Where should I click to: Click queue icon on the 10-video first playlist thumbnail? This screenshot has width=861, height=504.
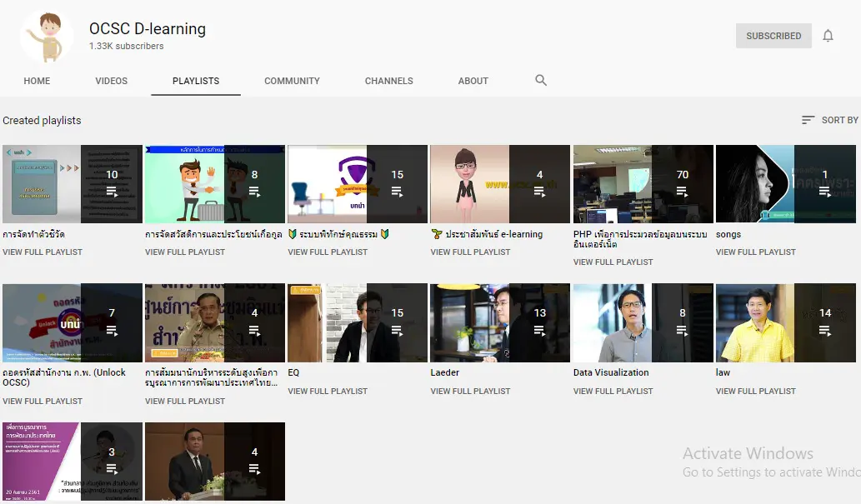tap(112, 192)
